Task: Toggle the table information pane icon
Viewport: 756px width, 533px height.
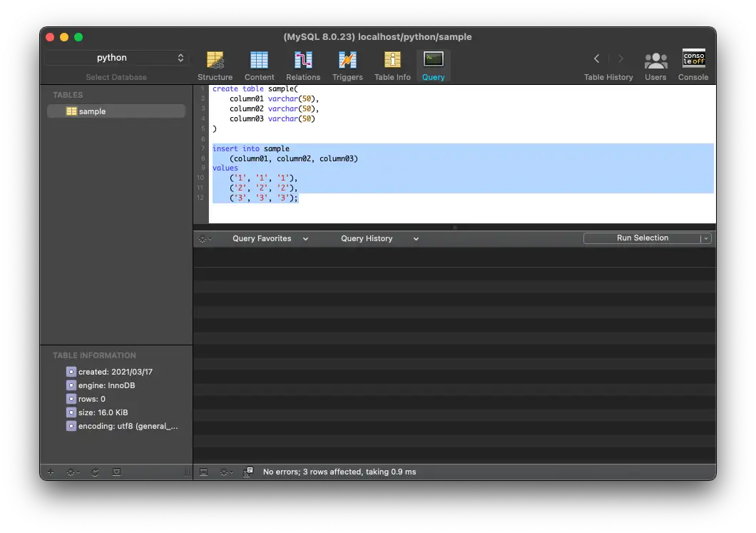Action: tap(117, 472)
